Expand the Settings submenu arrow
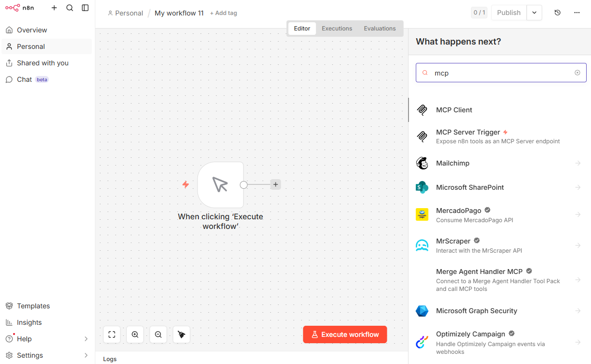This screenshot has height=364, width=591. [x=86, y=355]
